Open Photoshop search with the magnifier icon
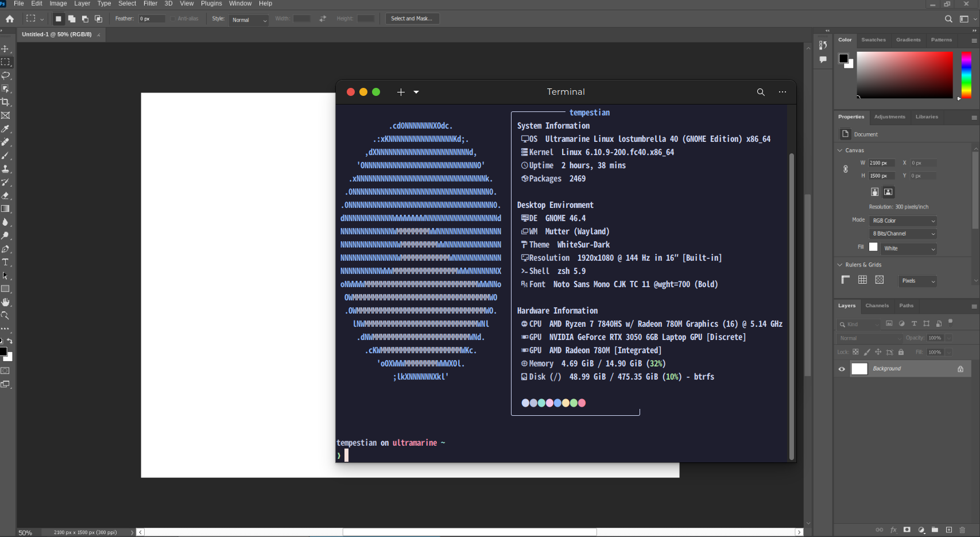 948,19
